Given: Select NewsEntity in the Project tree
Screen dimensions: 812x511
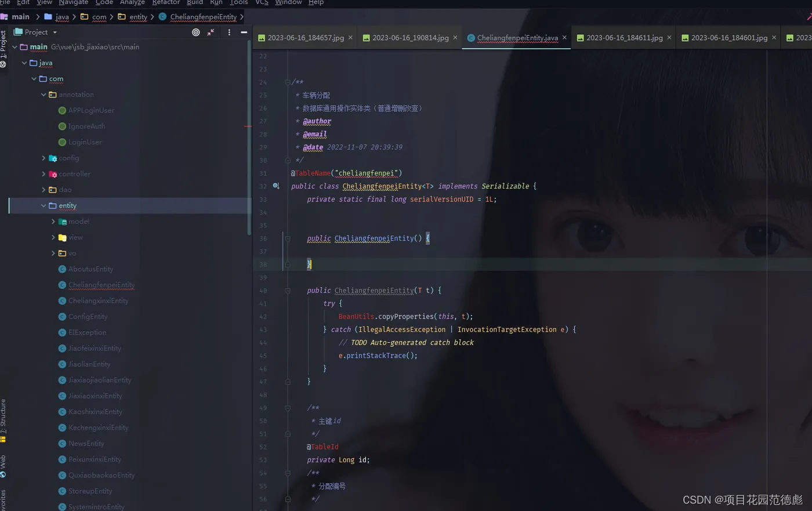Looking at the screenshot, I should 86,444.
